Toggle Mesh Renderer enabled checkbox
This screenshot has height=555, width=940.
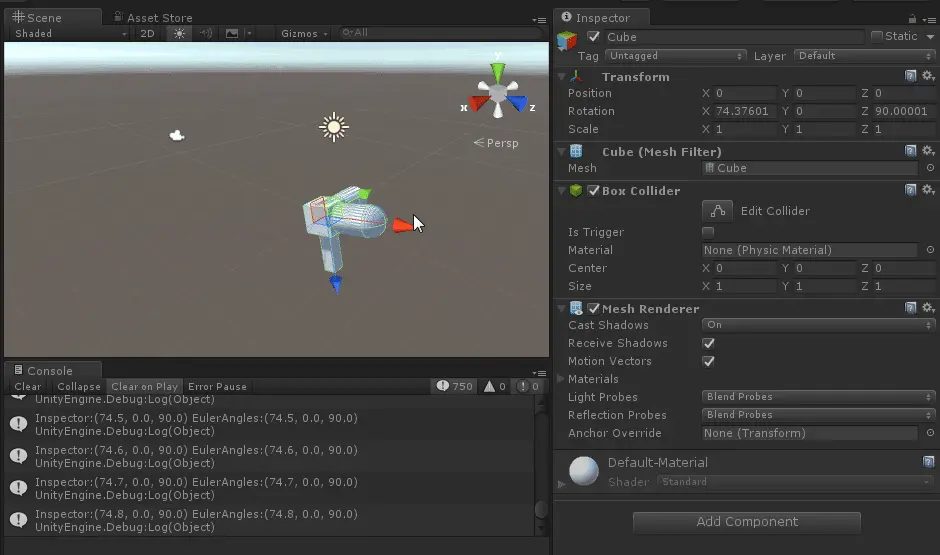click(593, 309)
